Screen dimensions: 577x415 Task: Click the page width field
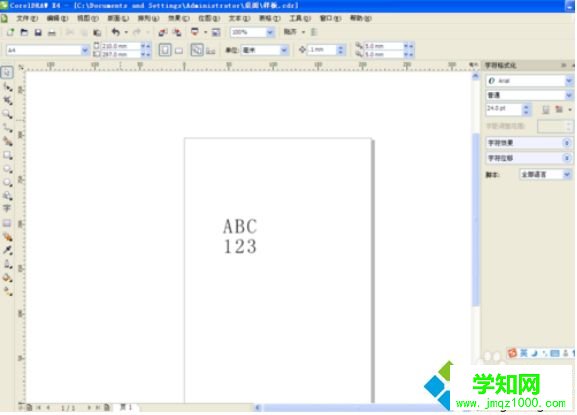[x=121, y=46]
